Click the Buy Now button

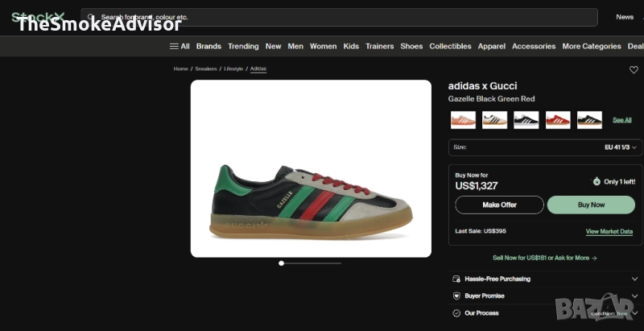pyautogui.click(x=591, y=205)
